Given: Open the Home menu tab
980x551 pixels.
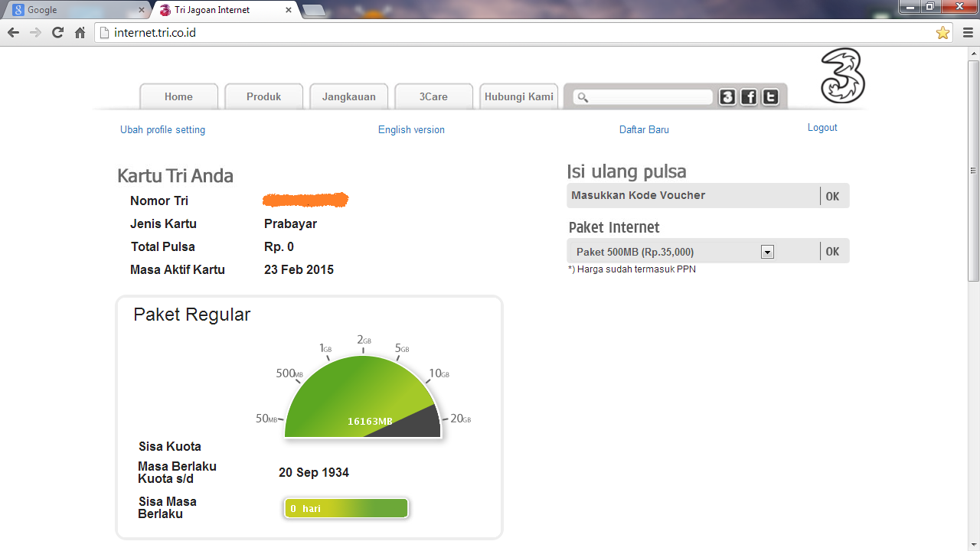Looking at the screenshot, I should [178, 96].
